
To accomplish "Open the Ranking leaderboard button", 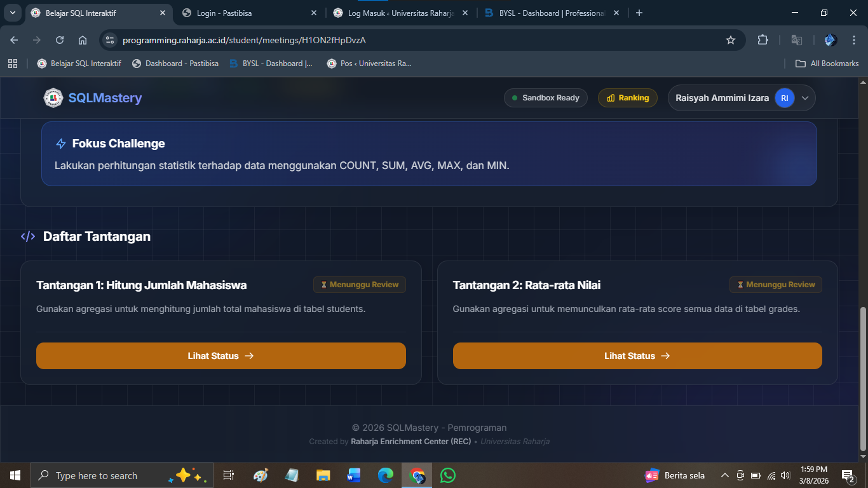I will coord(627,98).
